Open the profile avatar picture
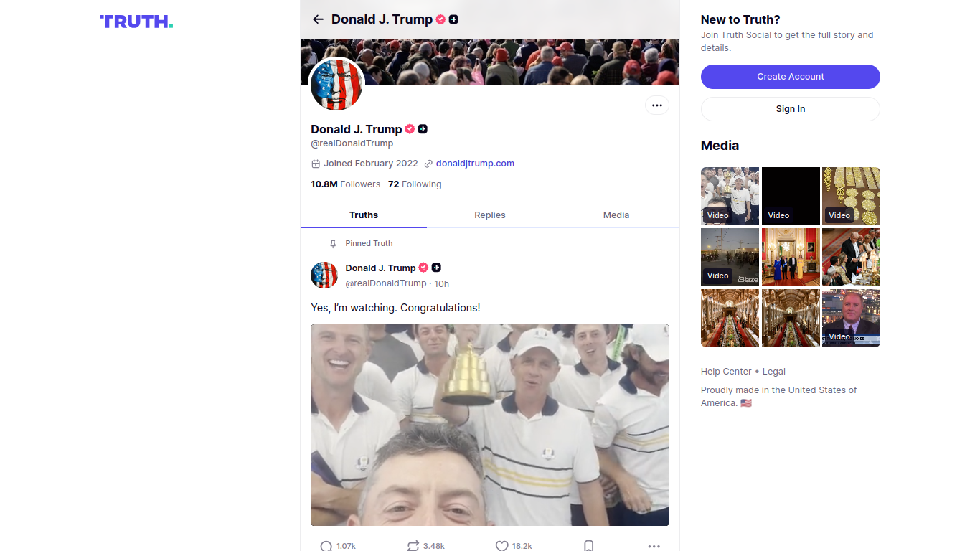Image resolution: width=980 pixels, height=551 pixels. pyautogui.click(x=336, y=85)
